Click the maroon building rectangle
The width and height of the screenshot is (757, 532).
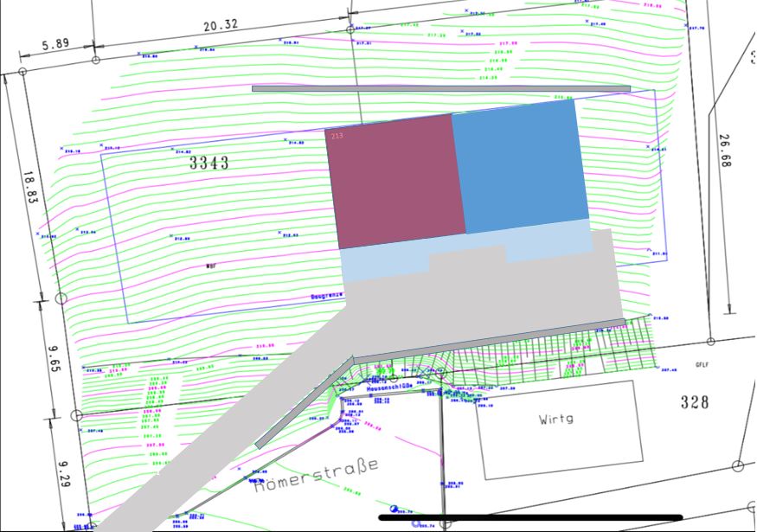click(x=395, y=182)
